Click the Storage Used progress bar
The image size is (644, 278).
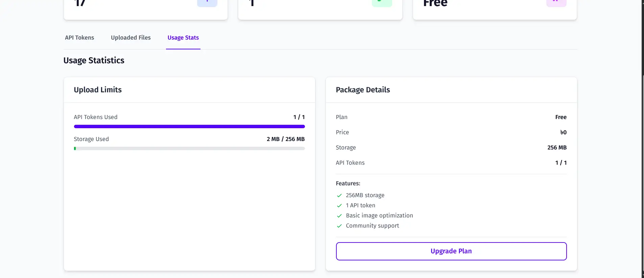[x=189, y=148]
